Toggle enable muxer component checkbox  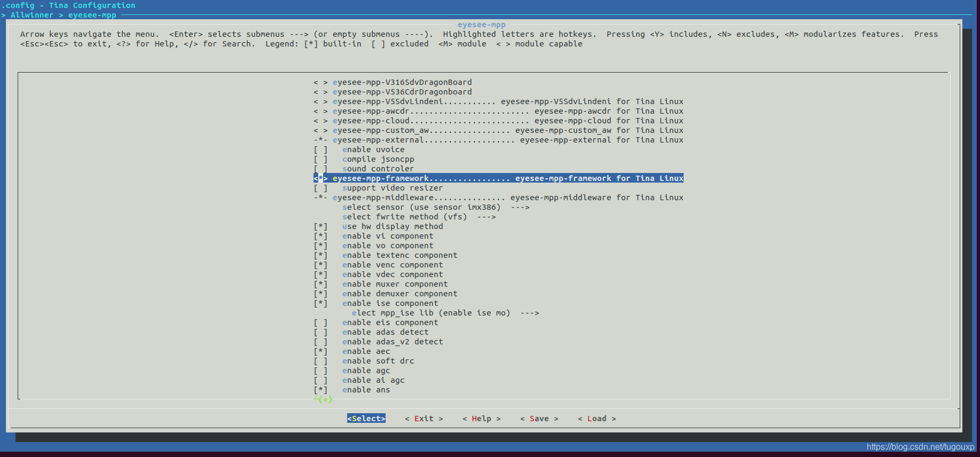coord(320,284)
